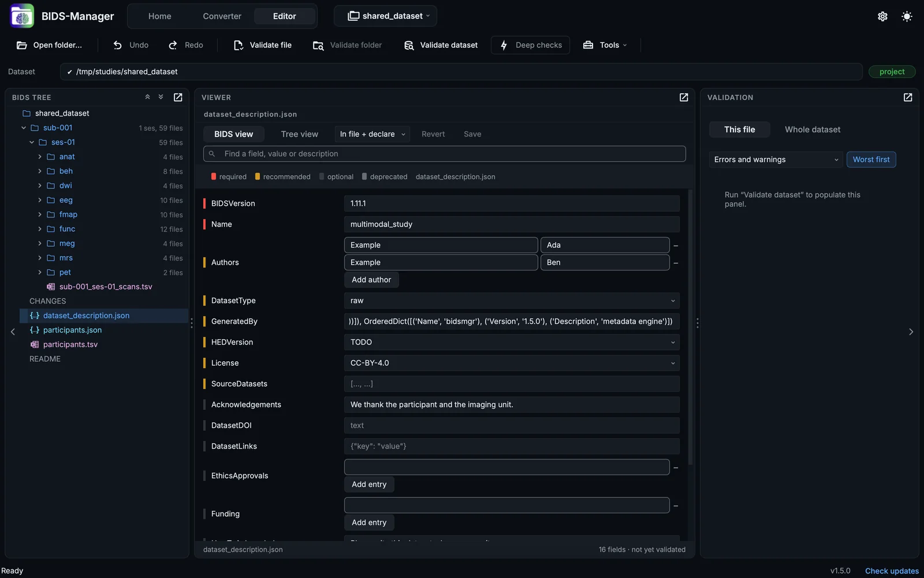Expand all tree nodes double-chevron down
924x578 pixels.
161,97
